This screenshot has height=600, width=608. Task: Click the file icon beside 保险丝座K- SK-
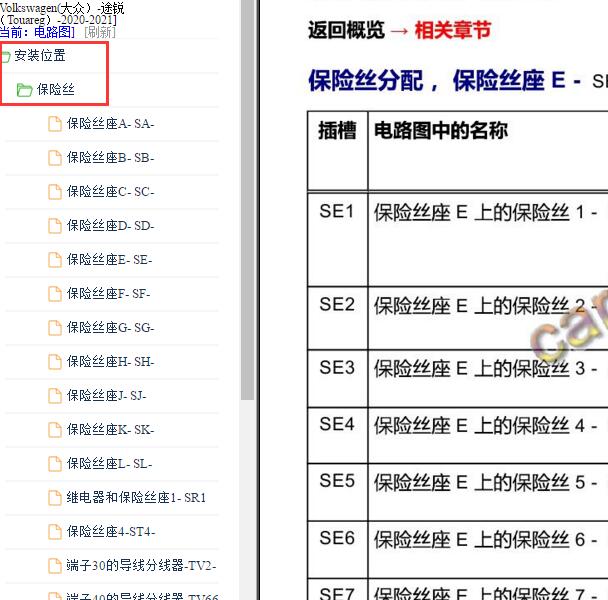click(x=55, y=430)
